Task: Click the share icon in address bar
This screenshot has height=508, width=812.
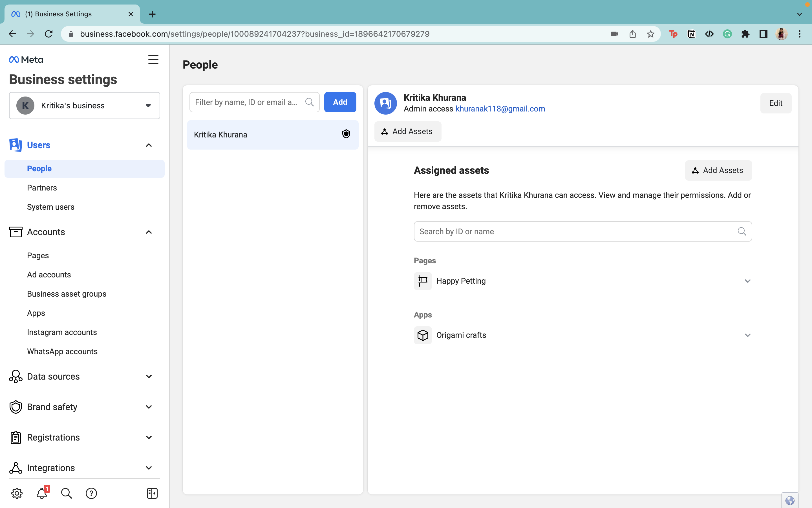Action: [x=632, y=34]
